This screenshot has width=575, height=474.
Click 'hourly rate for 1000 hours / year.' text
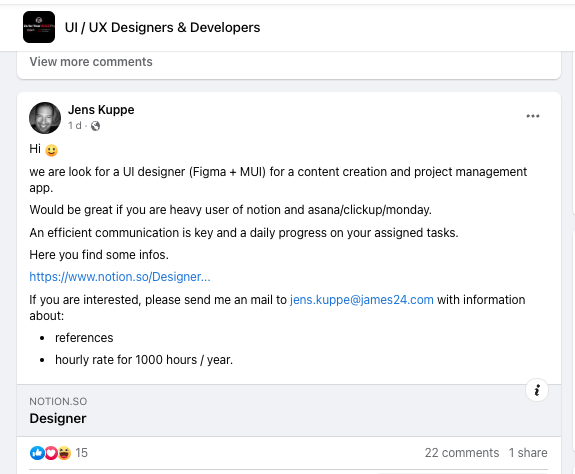(x=144, y=360)
